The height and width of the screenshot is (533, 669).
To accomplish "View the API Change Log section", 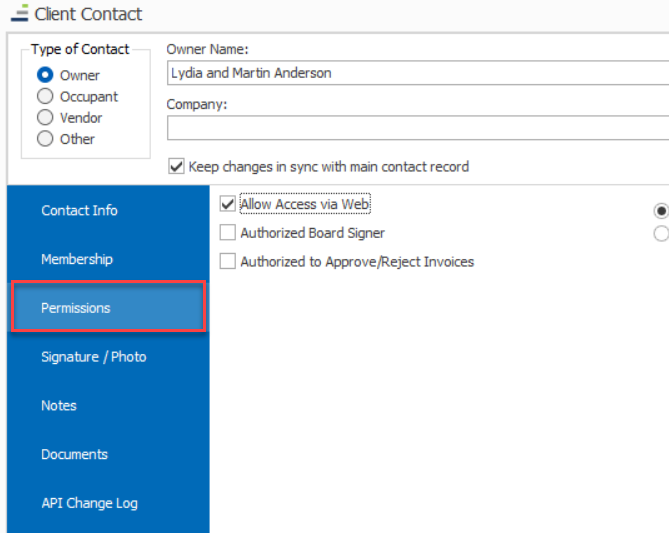I will tap(108, 503).
